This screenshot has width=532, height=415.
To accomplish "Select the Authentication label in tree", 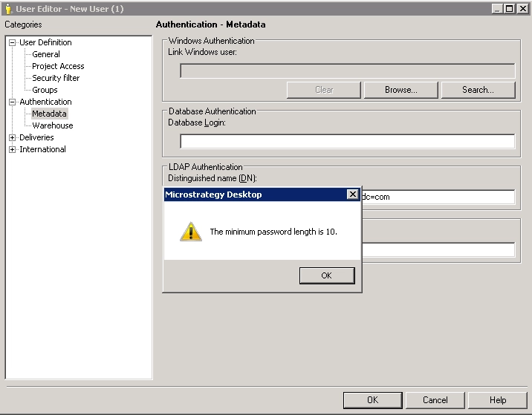I will [45, 102].
